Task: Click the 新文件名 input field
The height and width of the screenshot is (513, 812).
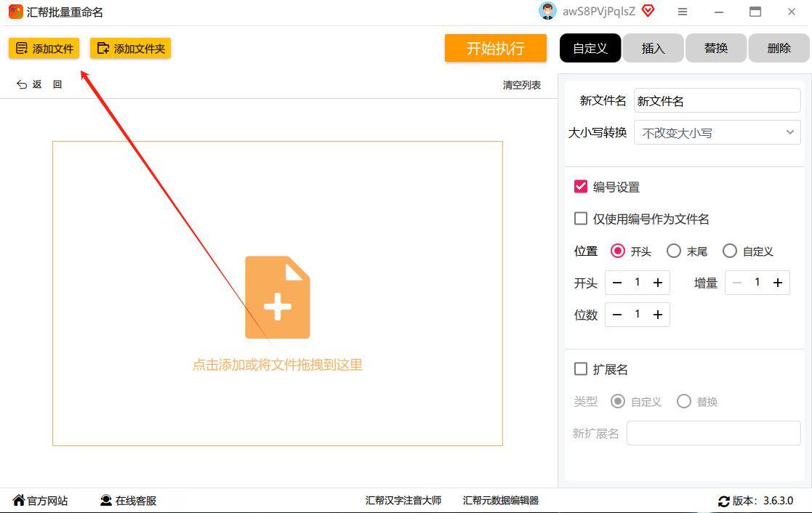Action: 717,100
